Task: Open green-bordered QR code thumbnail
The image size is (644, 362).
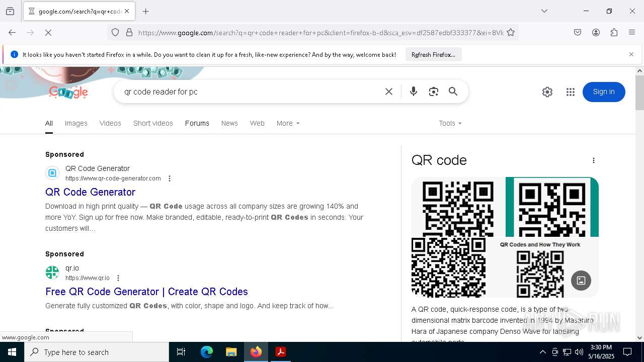Action: (x=552, y=207)
